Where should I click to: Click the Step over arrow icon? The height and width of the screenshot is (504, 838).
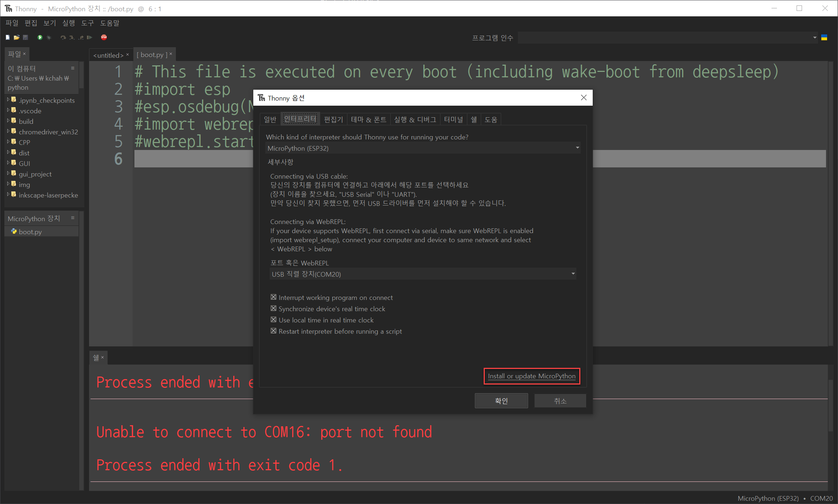click(63, 37)
